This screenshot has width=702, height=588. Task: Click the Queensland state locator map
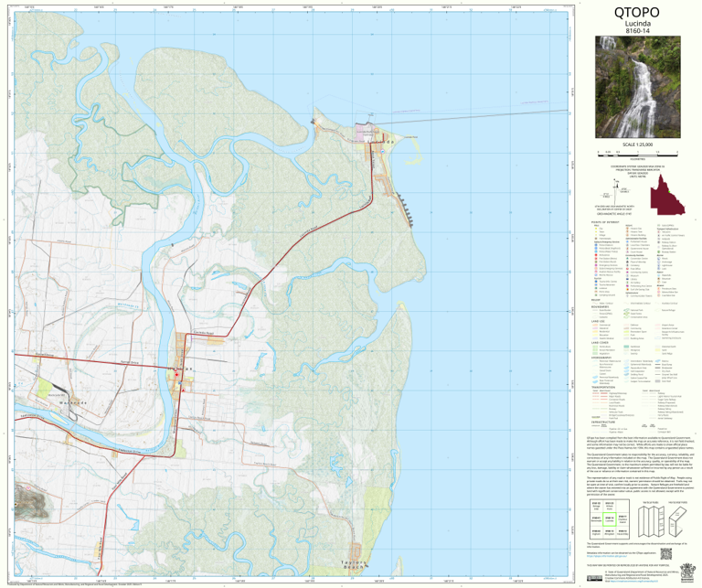point(667,195)
